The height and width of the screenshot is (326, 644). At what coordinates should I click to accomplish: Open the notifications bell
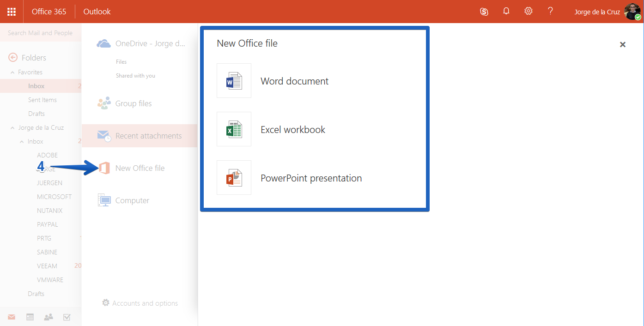pyautogui.click(x=506, y=11)
